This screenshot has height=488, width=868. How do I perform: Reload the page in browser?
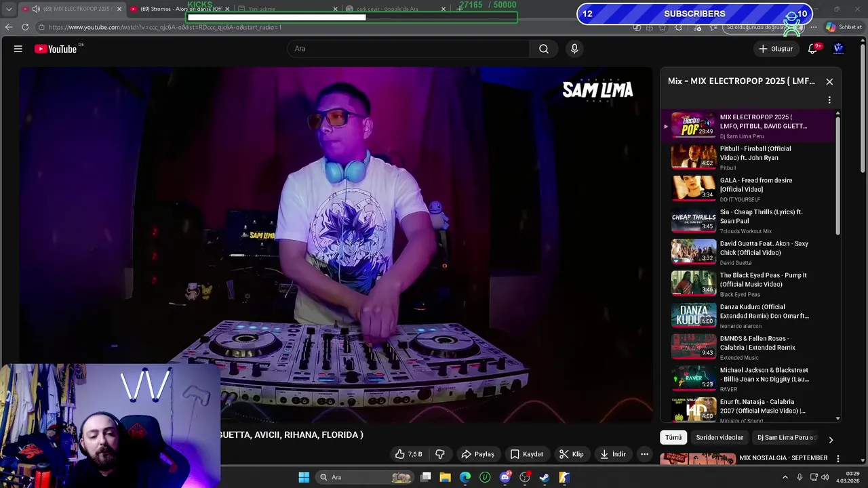click(25, 27)
